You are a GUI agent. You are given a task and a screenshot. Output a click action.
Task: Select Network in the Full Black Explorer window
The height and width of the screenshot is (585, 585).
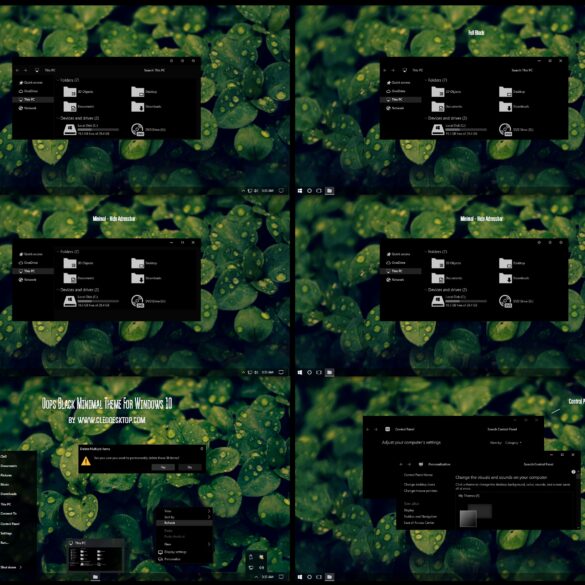pos(396,108)
